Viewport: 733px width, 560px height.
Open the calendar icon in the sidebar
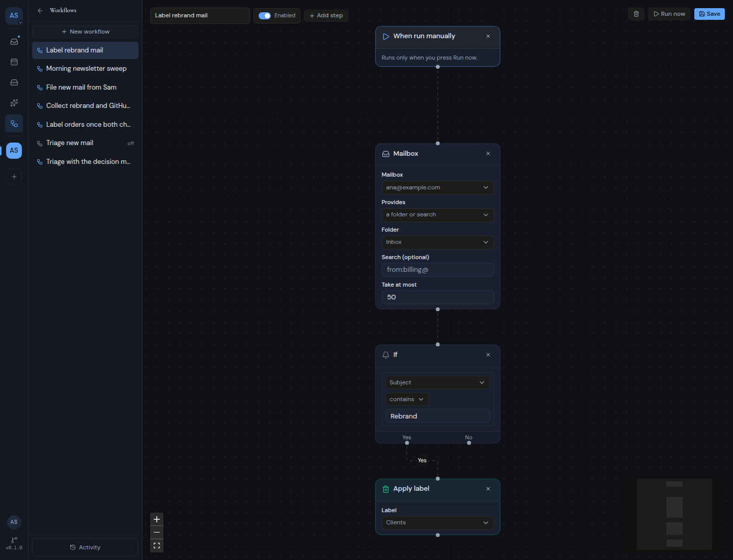click(x=14, y=62)
